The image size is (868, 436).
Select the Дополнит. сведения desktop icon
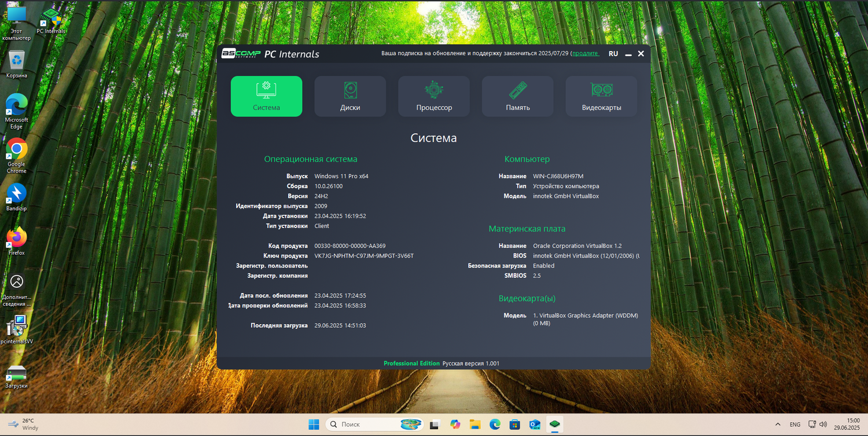pyautogui.click(x=17, y=290)
